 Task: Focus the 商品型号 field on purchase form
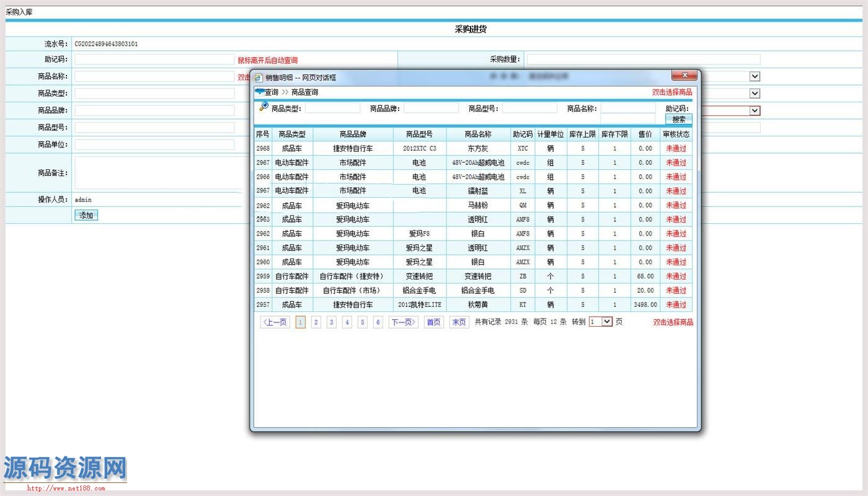[x=154, y=127]
